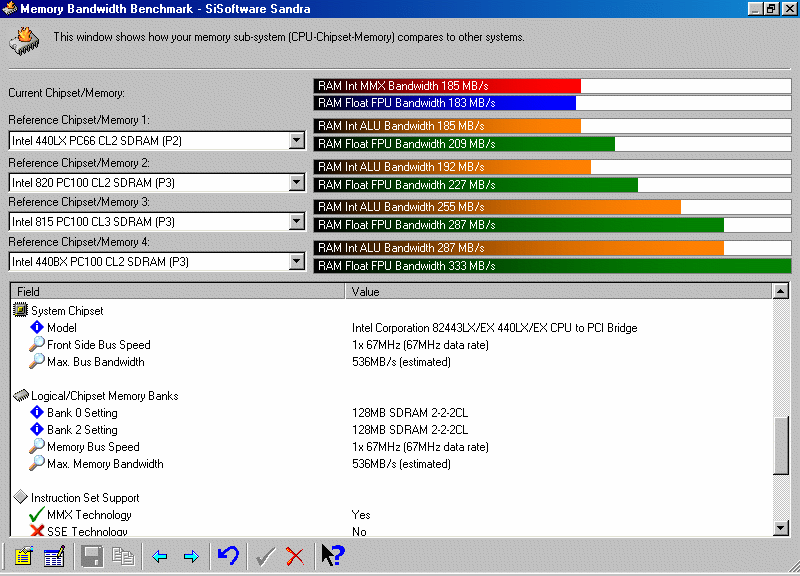Click the floppy disk save icon
This screenshot has height=576, width=800.
[92, 556]
